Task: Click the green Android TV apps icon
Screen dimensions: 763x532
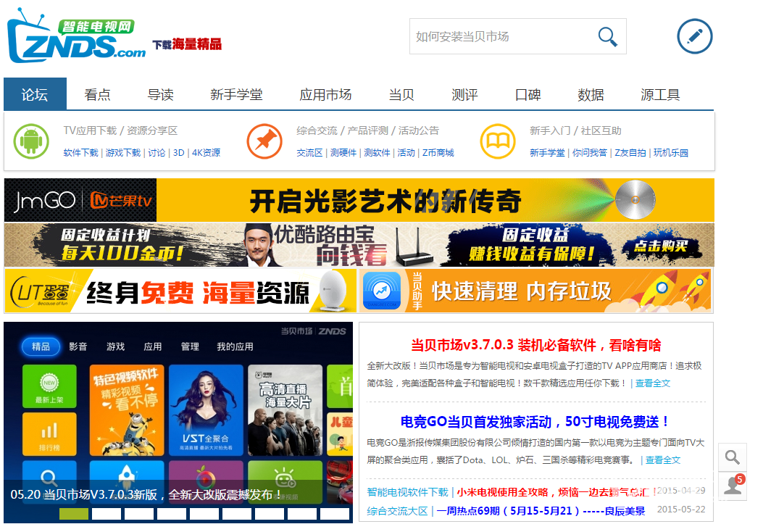Action: pos(32,141)
